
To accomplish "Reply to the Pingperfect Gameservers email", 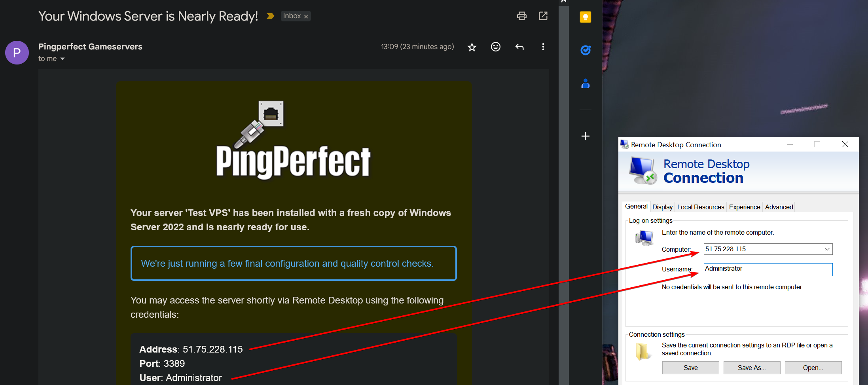I will (x=519, y=47).
